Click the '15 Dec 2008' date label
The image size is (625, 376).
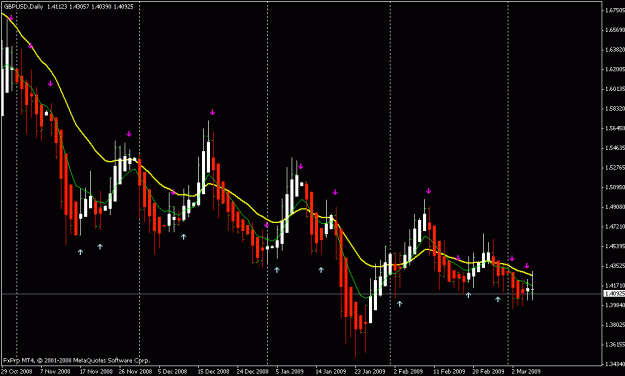214,371
